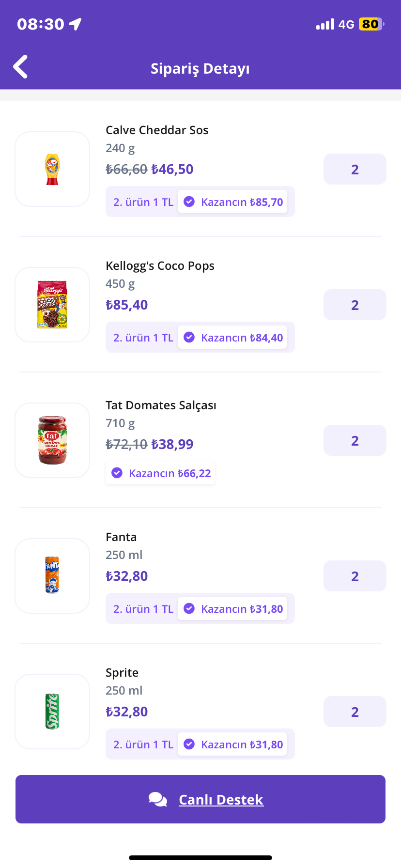Open the Tat Domates Salçası jar image

(52, 440)
